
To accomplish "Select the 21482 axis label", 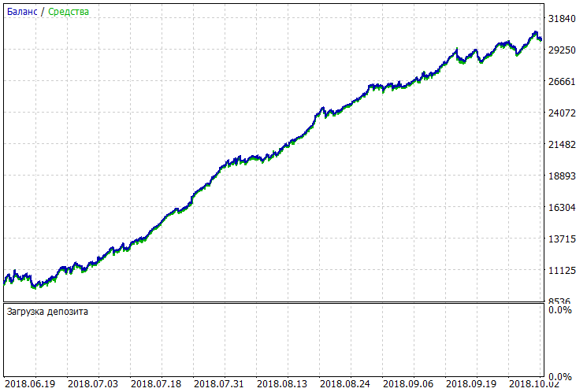I will click(x=563, y=145).
